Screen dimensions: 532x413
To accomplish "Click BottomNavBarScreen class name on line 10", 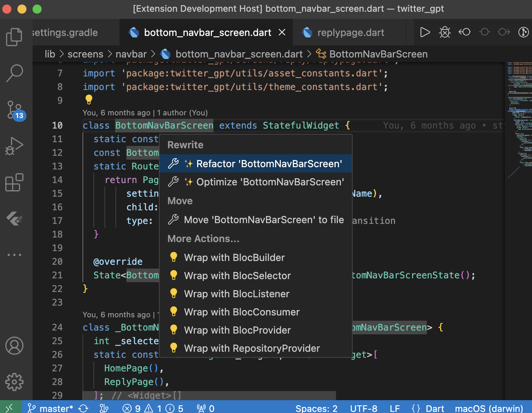I will coord(164,126).
